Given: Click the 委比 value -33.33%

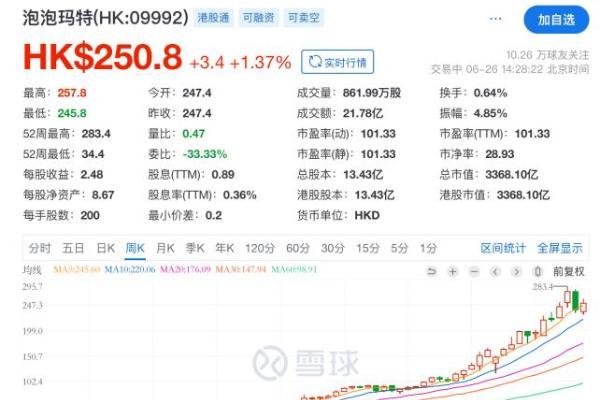Looking at the screenshot, I should (205, 154).
